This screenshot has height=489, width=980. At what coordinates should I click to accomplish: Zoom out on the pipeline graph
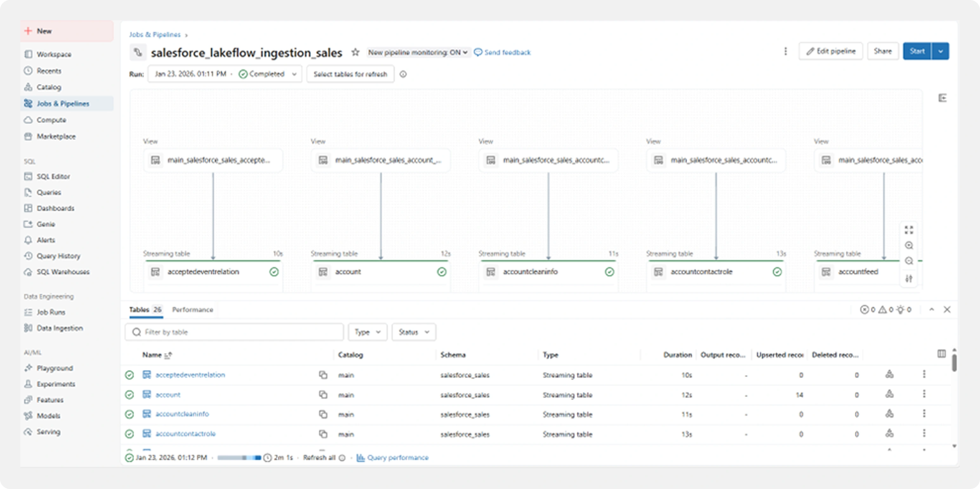tap(909, 261)
